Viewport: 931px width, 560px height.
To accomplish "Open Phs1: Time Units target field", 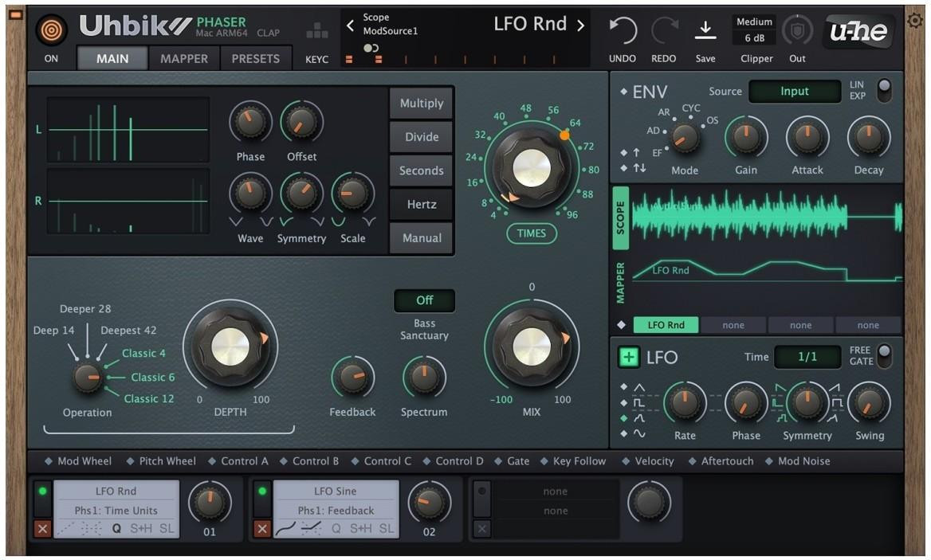I will pos(116,510).
